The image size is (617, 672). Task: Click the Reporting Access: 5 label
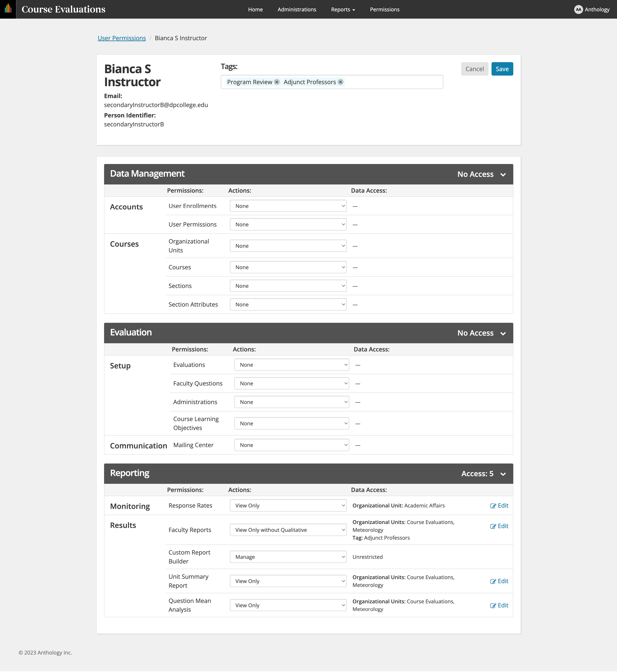[477, 474]
